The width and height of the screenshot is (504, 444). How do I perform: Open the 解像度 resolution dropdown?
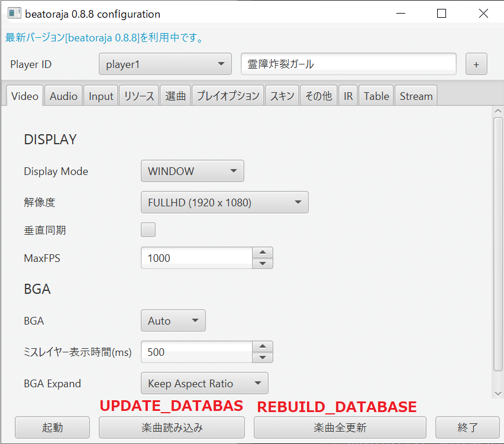click(224, 202)
